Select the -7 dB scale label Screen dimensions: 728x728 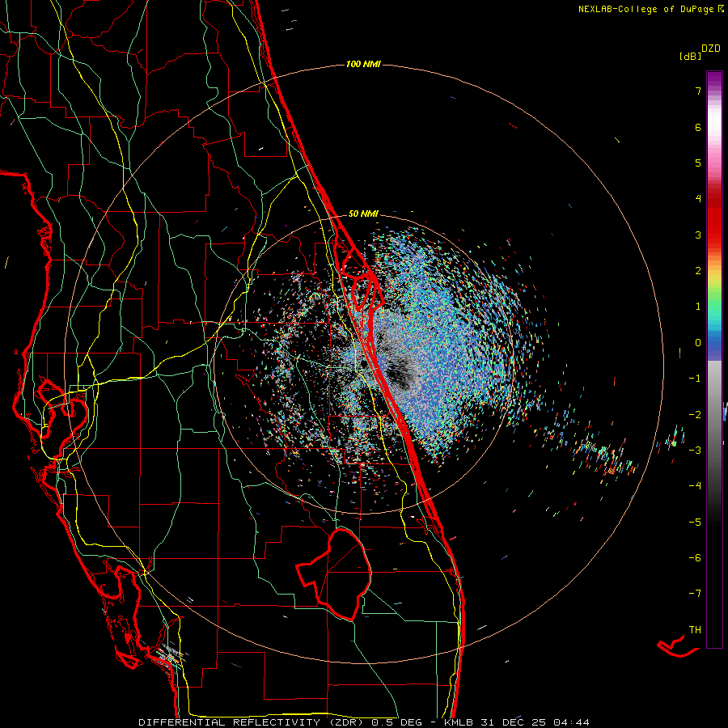695,594
